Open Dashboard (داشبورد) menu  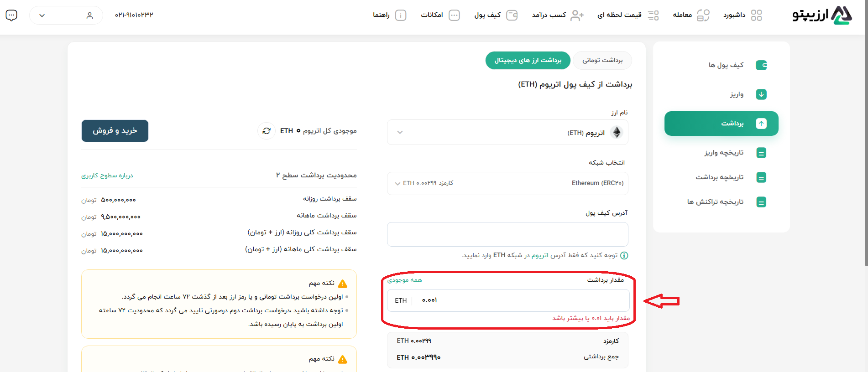[x=734, y=15]
